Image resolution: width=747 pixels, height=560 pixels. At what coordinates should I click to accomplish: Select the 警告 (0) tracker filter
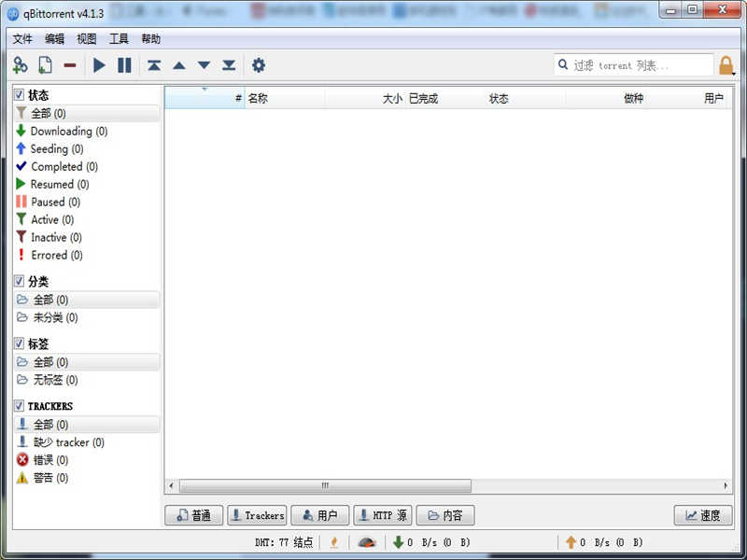87,478
